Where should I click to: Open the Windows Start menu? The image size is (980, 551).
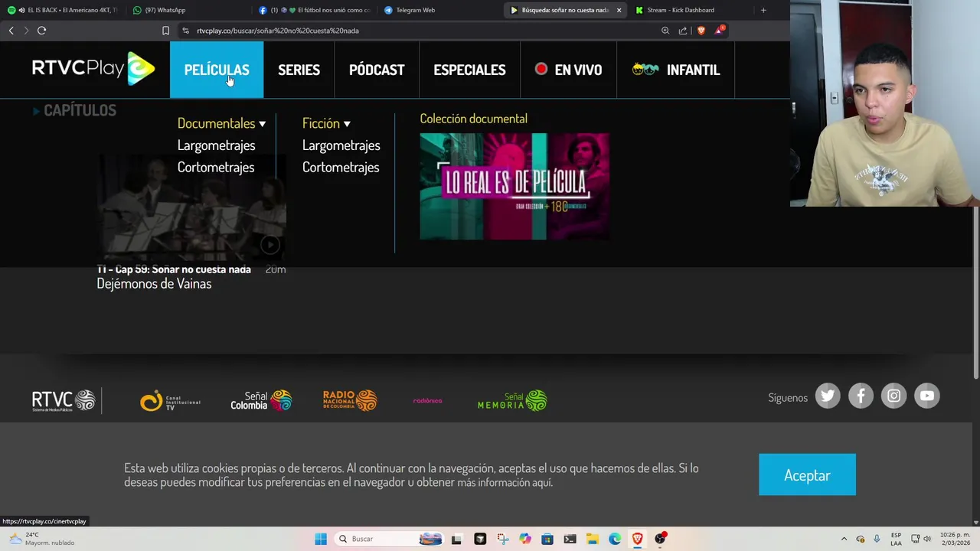pyautogui.click(x=321, y=539)
